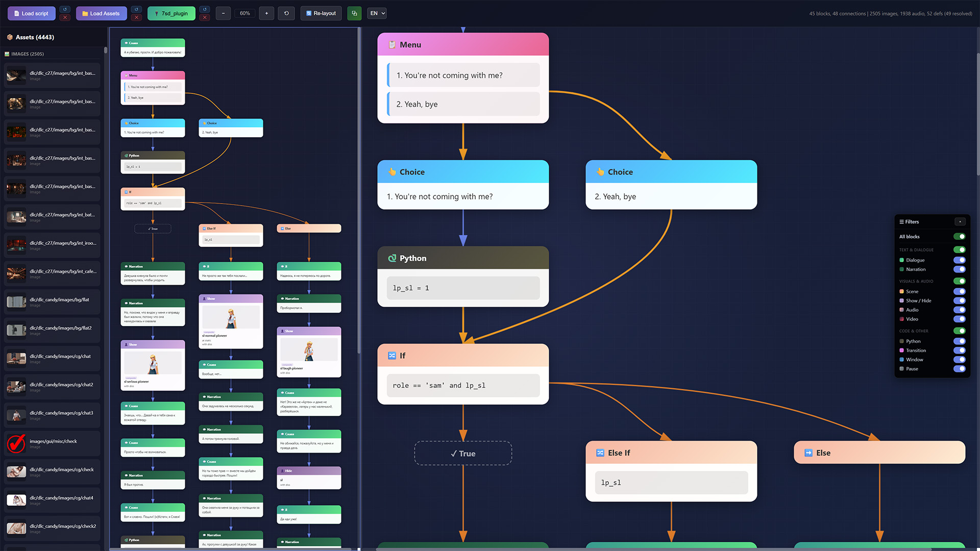
Task: Select menu option '1. You're not coming with me?'
Action: pyautogui.click(x=463, y=76)
